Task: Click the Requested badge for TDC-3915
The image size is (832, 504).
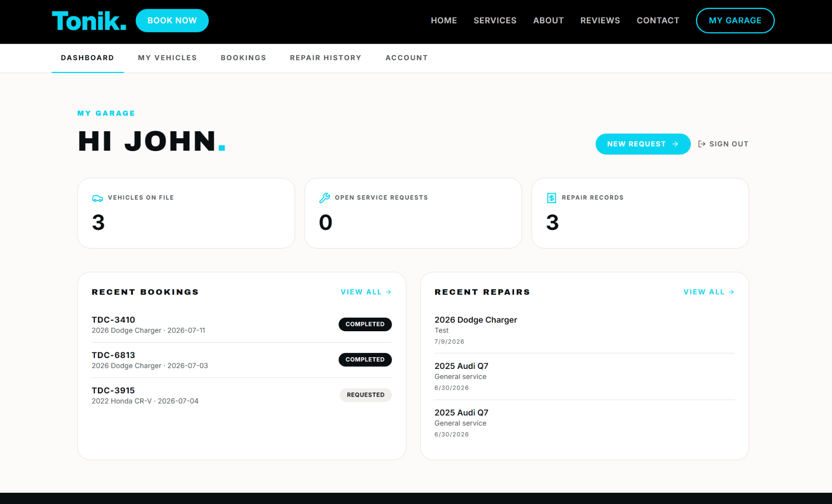Action: (x=365, y=395)
